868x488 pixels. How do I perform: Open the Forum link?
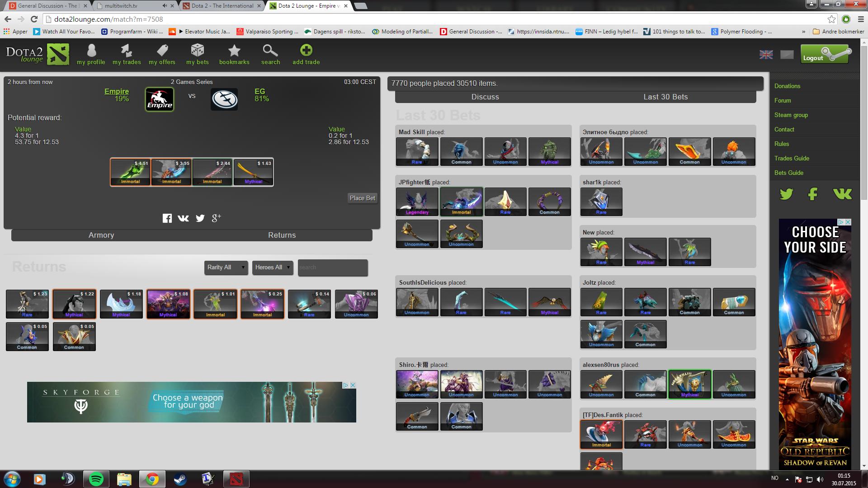click(x=783, y=100)
